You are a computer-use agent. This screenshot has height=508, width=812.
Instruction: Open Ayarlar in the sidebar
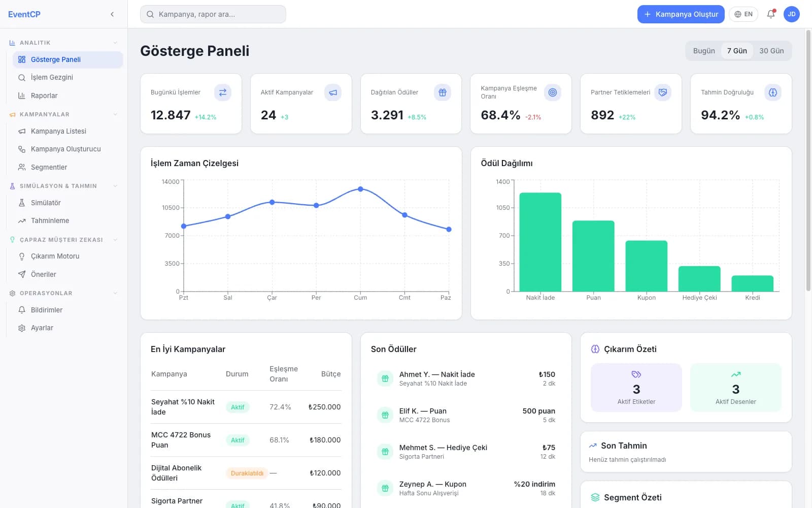(67, 328)
